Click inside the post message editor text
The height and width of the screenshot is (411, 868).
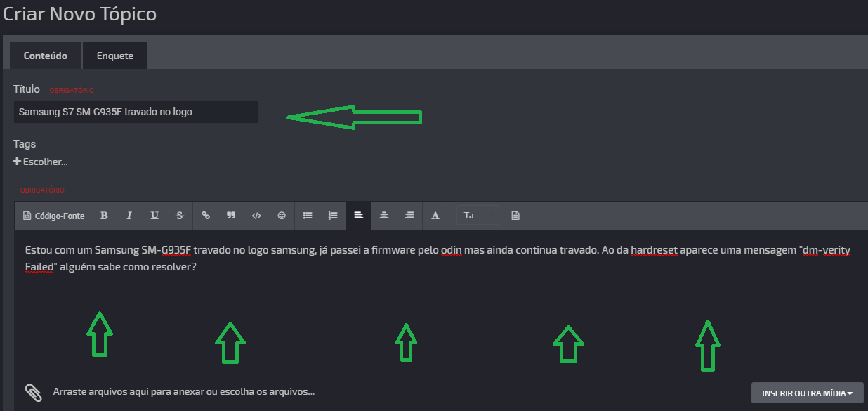[438, 259]
